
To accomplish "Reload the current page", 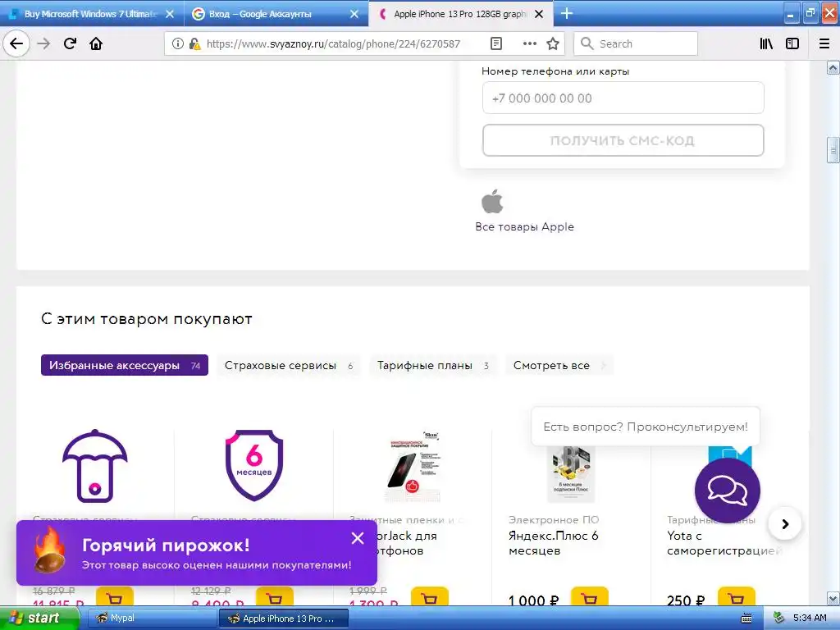I will [x=70, y=43].
